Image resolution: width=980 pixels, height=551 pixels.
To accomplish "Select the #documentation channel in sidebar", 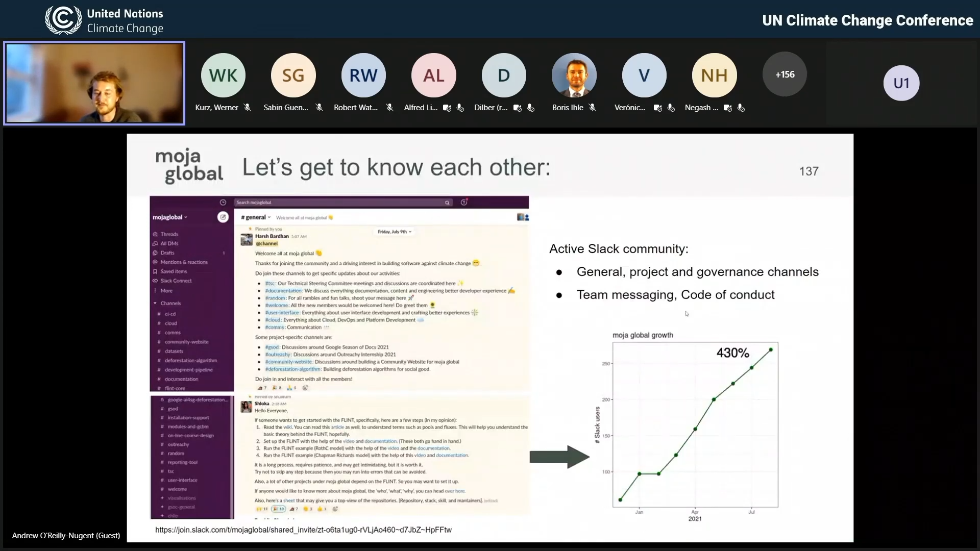I will (180, 379).
